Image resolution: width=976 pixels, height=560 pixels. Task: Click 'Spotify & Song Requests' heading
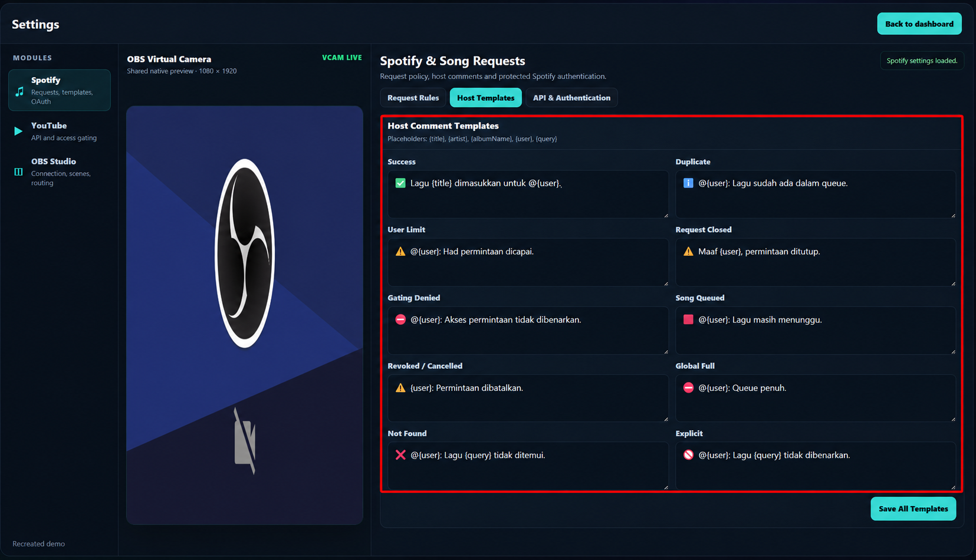click(x=452, y=61)
